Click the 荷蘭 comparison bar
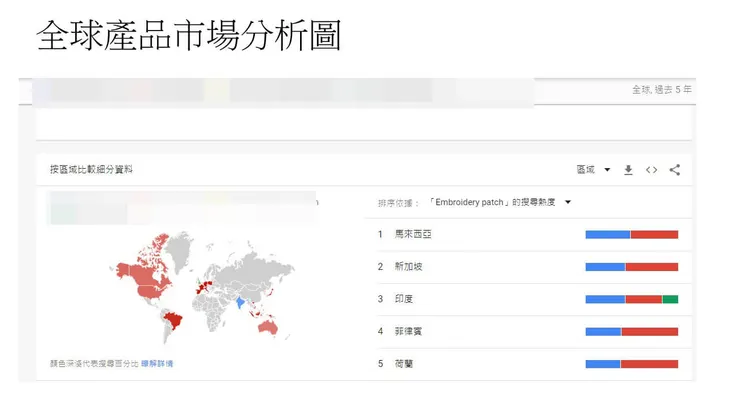The height and width of the screenshot is (416, 740). pos(632,364)
